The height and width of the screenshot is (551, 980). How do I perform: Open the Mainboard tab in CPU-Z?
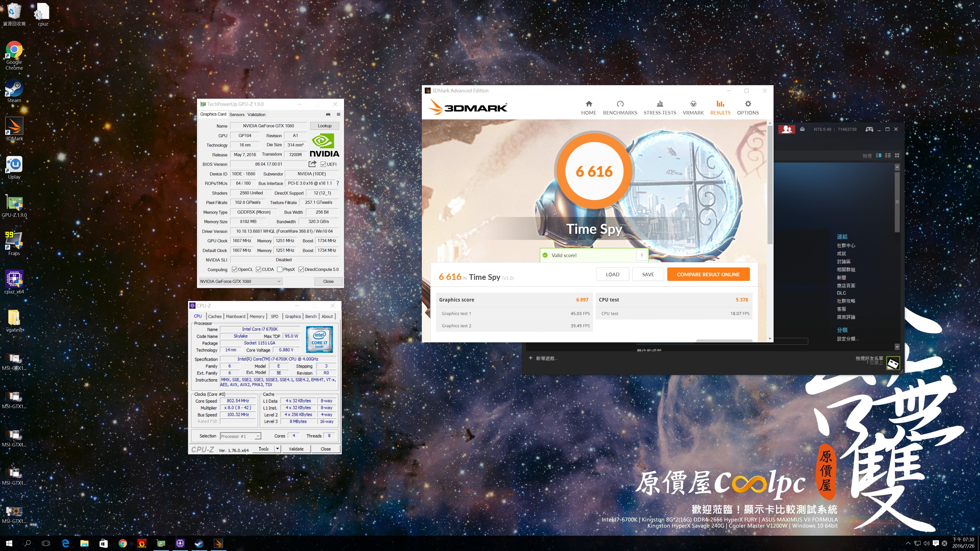coord(236,316)
